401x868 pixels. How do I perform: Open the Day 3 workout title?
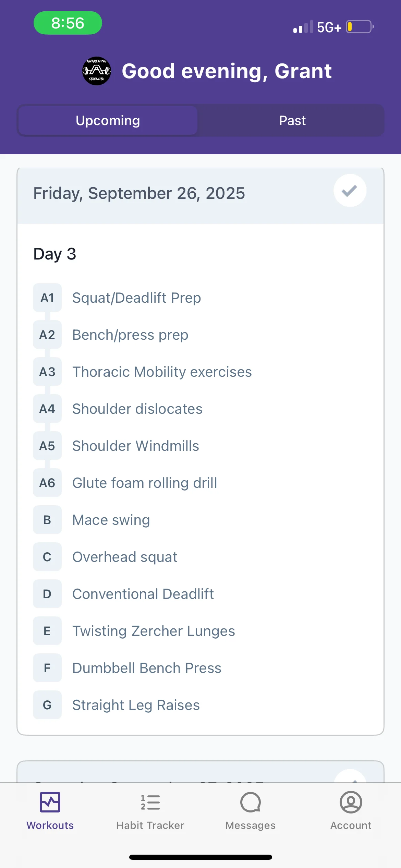55,254
